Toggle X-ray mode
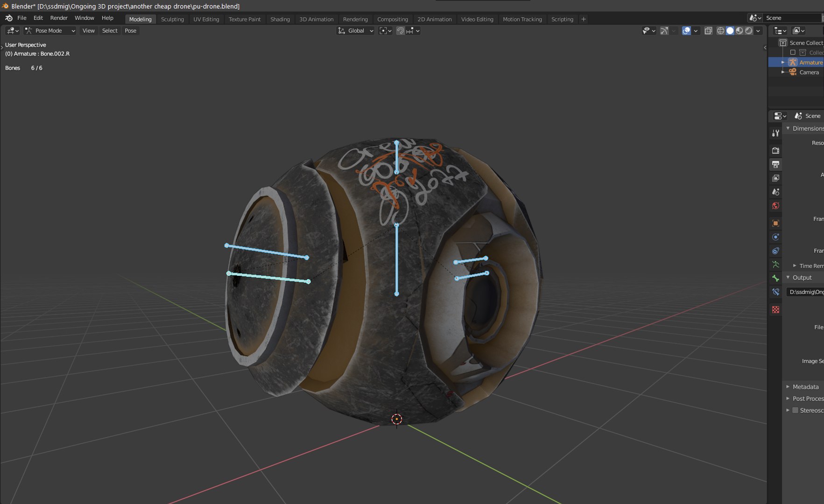Viewport: 824px width, 504px height. point(708,31)
